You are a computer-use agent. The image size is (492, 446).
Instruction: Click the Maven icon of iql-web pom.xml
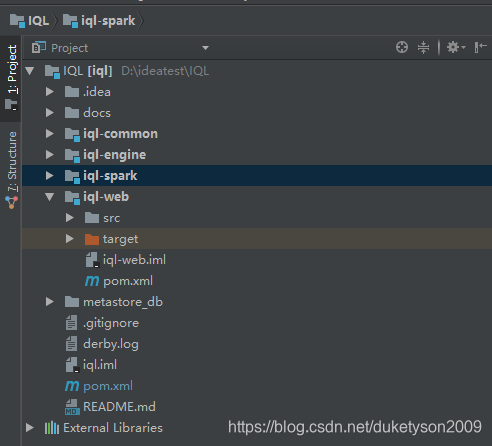92,281
